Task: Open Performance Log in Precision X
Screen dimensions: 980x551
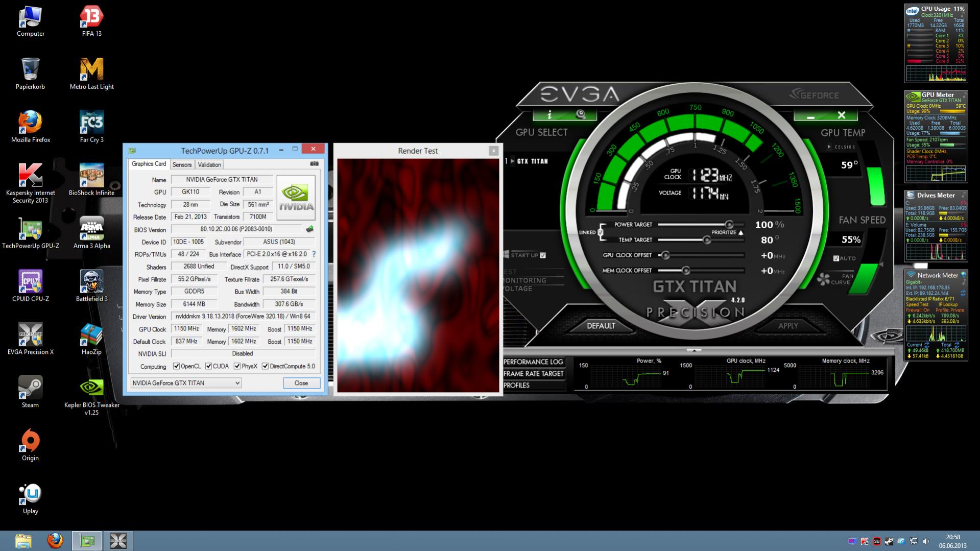Action: pyautogui.click(x=534, y=362)
